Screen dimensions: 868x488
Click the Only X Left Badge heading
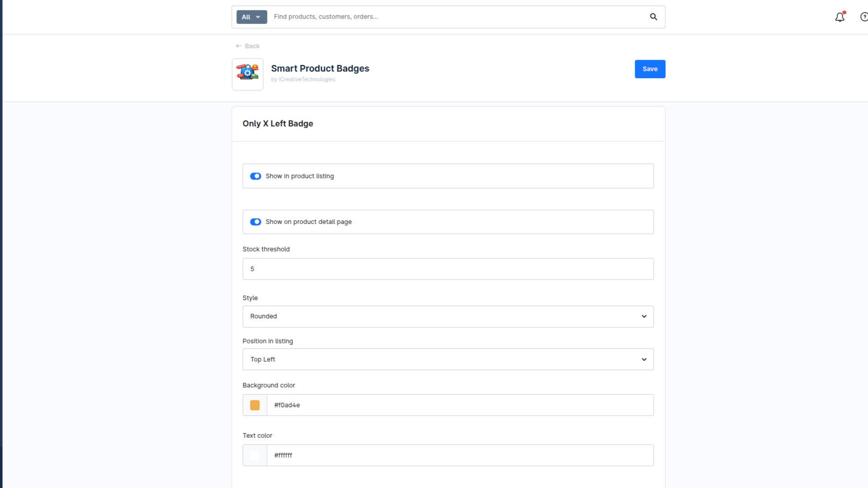click(x=278, y=124)
